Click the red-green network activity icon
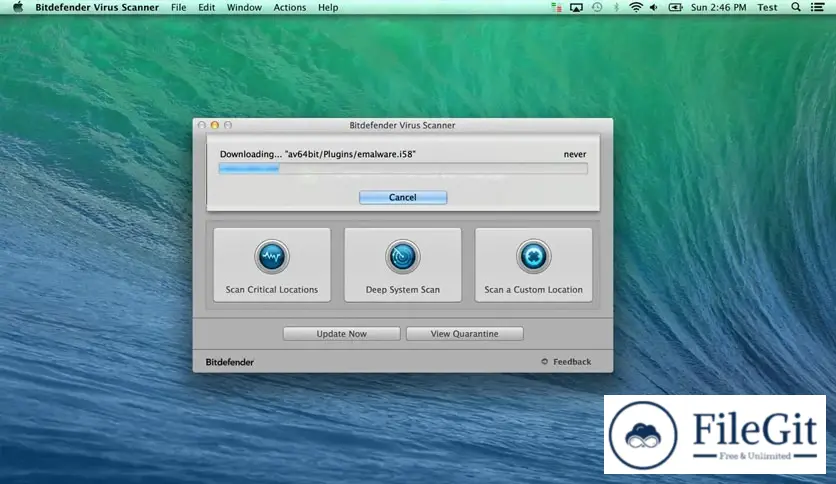The width and height of the screenshot is (836, 484). click(556, 7)
